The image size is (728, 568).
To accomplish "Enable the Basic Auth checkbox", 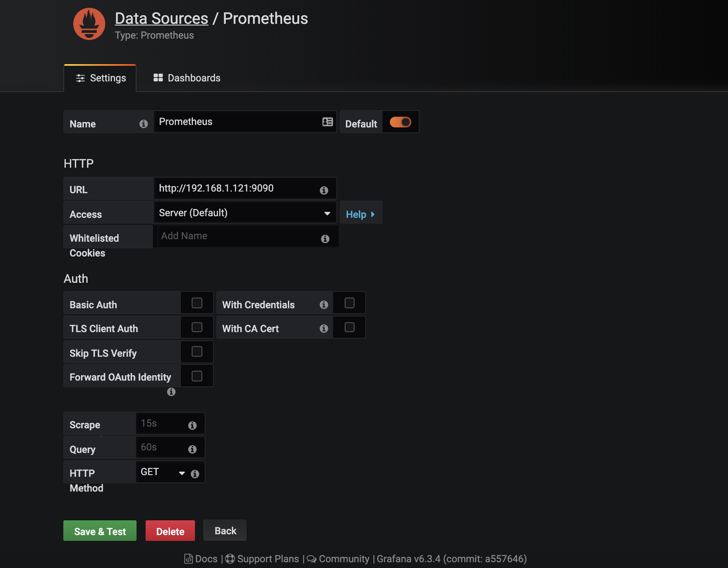I will point(197,303).
